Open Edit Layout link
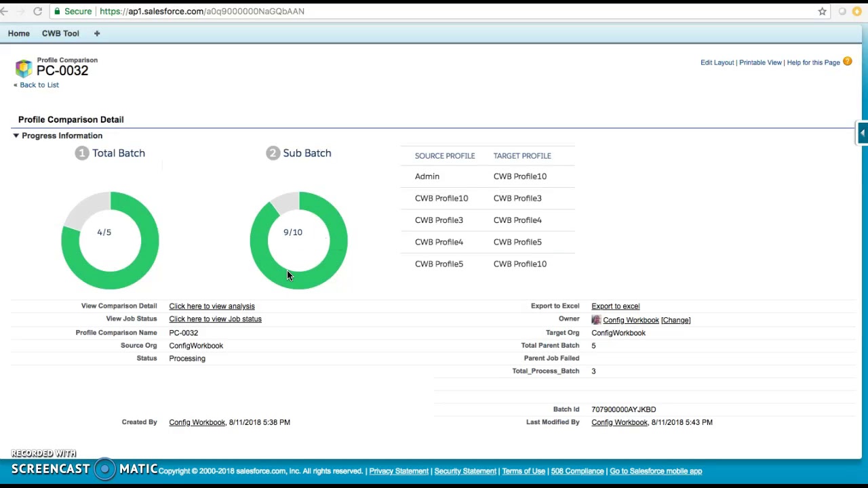 (x=717, y=62)
